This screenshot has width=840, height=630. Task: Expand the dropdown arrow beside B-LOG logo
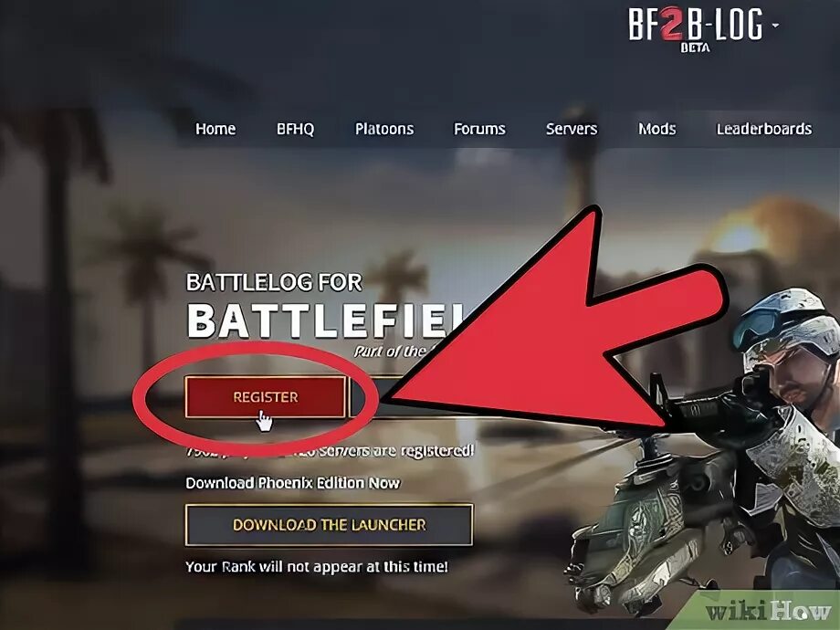coord(774,26)
